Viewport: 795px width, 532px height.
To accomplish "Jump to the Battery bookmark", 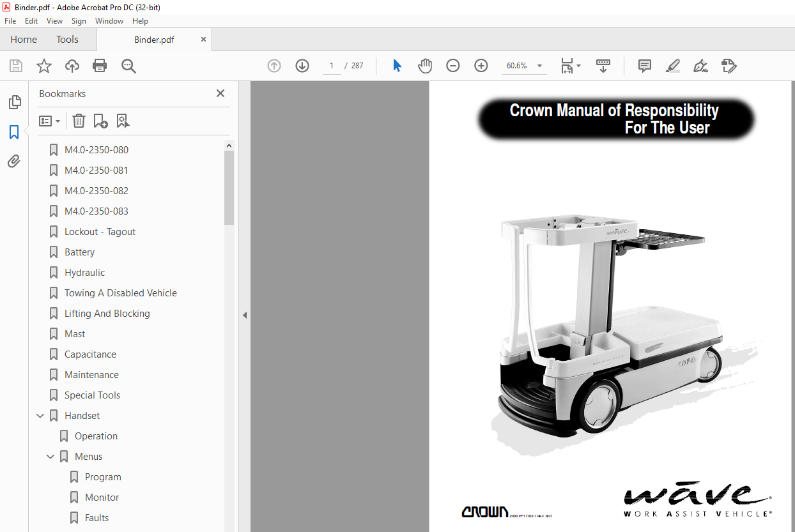I will (80, 252).
